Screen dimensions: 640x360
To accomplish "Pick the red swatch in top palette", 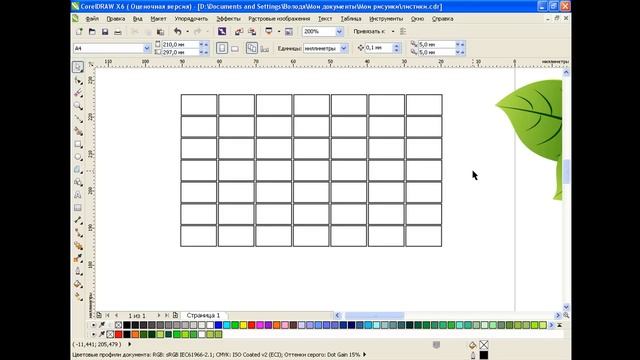I will pos(251,325).
